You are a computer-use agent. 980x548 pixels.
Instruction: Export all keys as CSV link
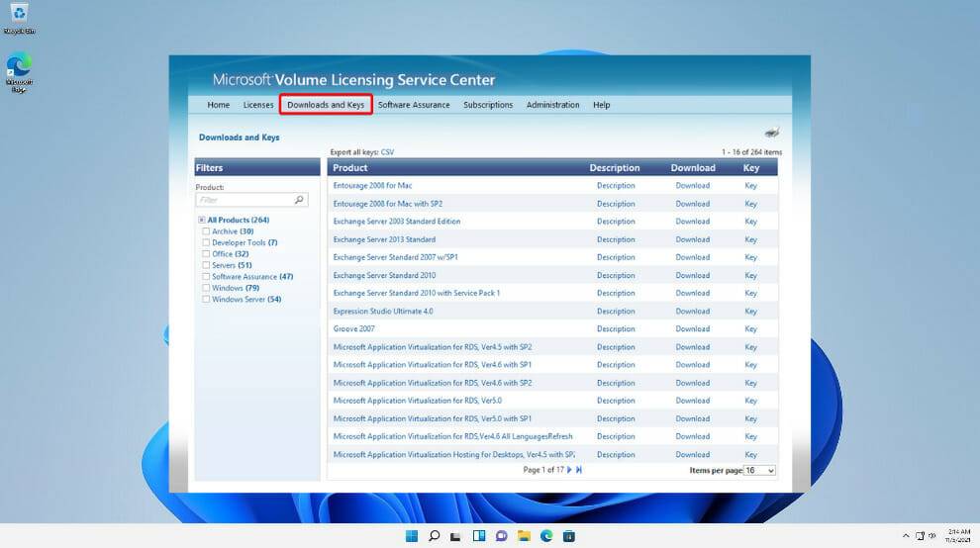click(387, 152)
